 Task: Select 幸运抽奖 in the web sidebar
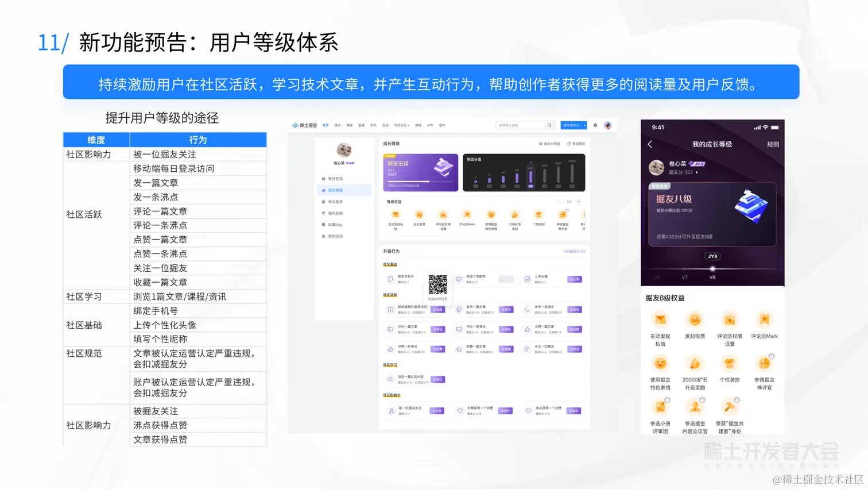[332, 202]
